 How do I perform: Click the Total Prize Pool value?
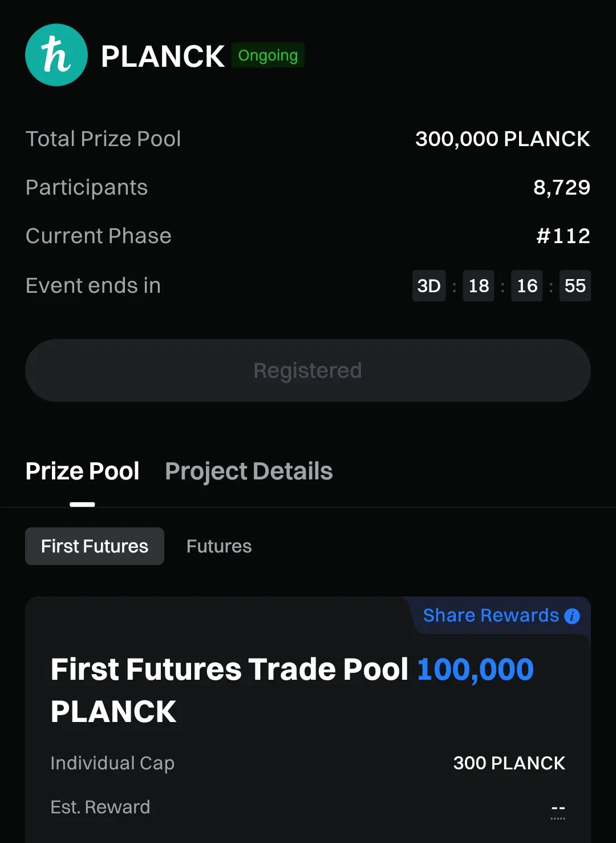(x=502, y=139)
